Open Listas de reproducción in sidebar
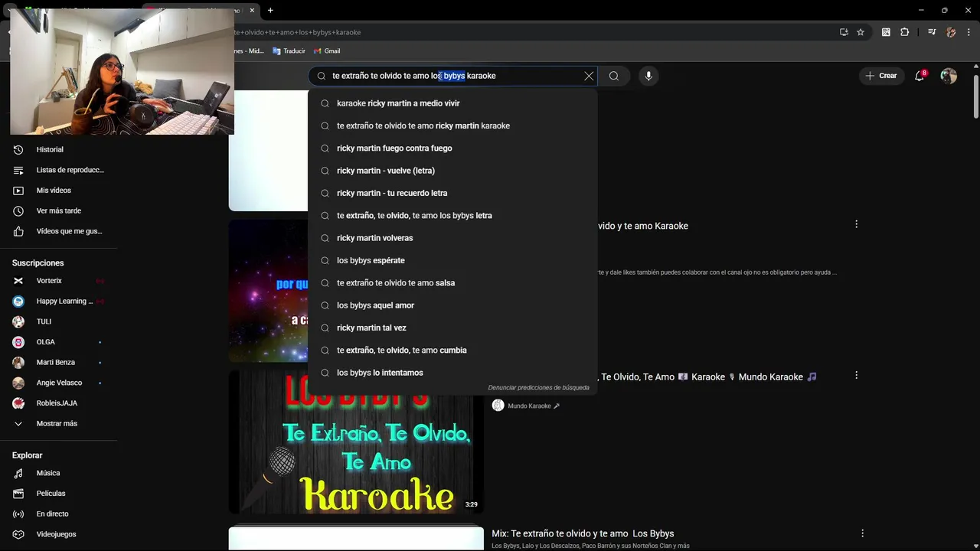This screenshot has width=980, height=551. click(x=58, y=170)
